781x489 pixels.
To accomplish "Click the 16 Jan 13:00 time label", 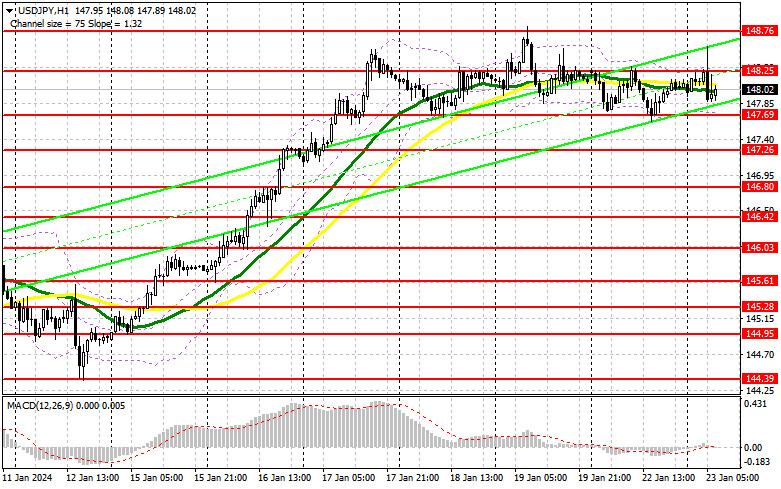I will click(x=284, y=478).
